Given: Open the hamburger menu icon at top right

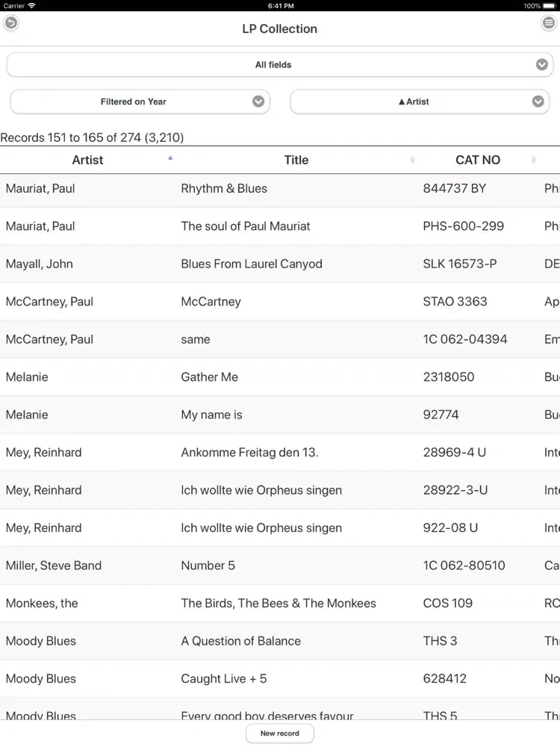Looking at the screenshot, I should click(550, 22).
